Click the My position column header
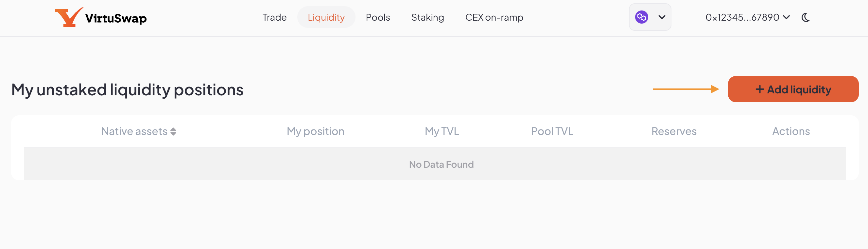868x249 pixels. tap(315, 131)
